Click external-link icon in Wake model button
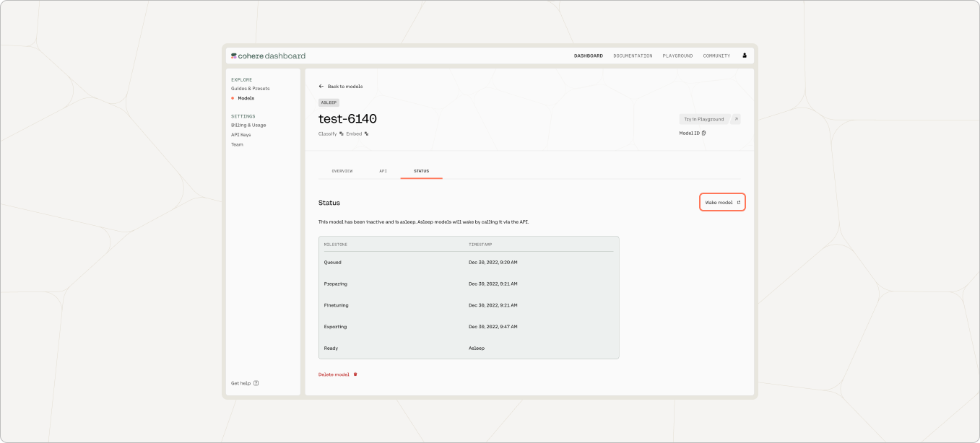980x443 pixels. 738,203
